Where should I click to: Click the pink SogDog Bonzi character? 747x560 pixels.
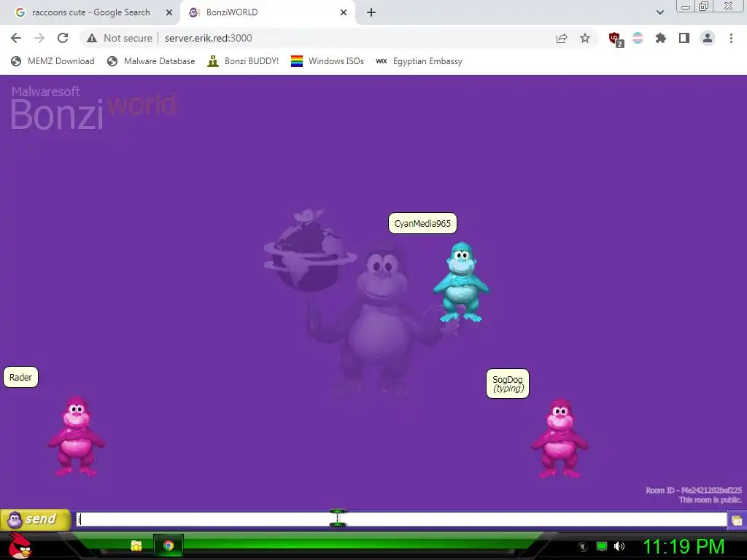pos(560,438)
